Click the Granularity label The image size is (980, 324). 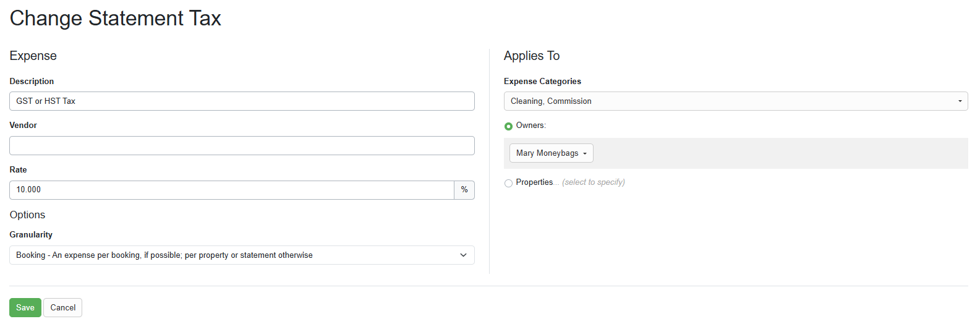pos(31,234)
